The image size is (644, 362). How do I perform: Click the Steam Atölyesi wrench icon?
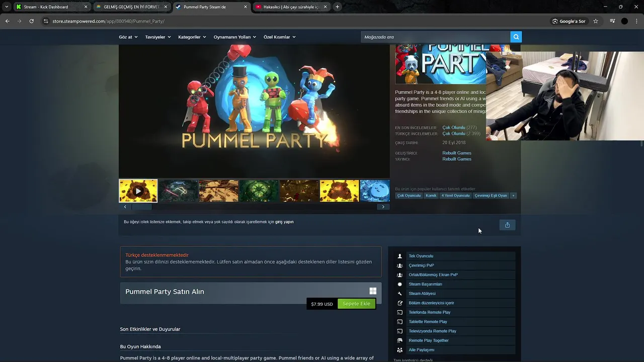pyautogui.click(x=400, y=294)
